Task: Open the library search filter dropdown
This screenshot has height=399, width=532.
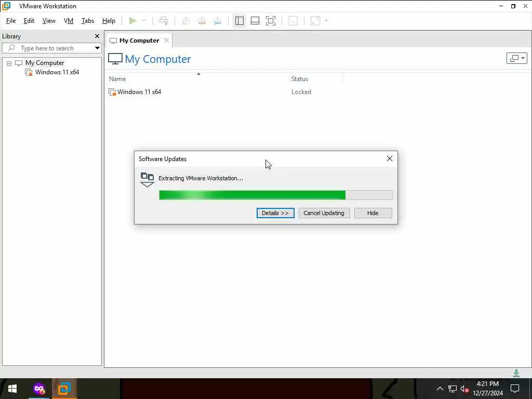Action: coord(97,48)
